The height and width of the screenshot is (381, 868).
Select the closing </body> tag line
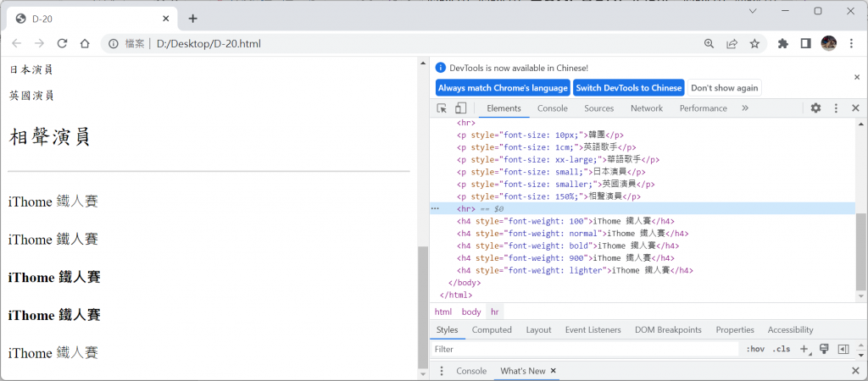[x=465, y=283]
